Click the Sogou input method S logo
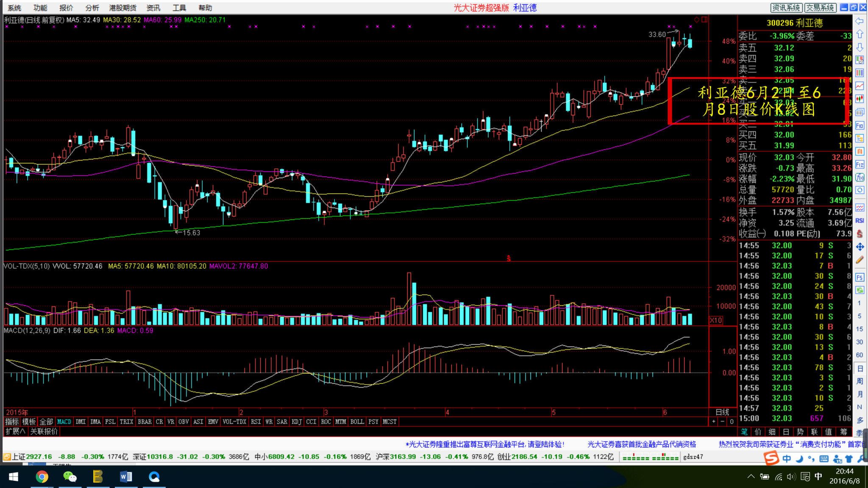This screenshot has width=868, height=488. [771, 458]
